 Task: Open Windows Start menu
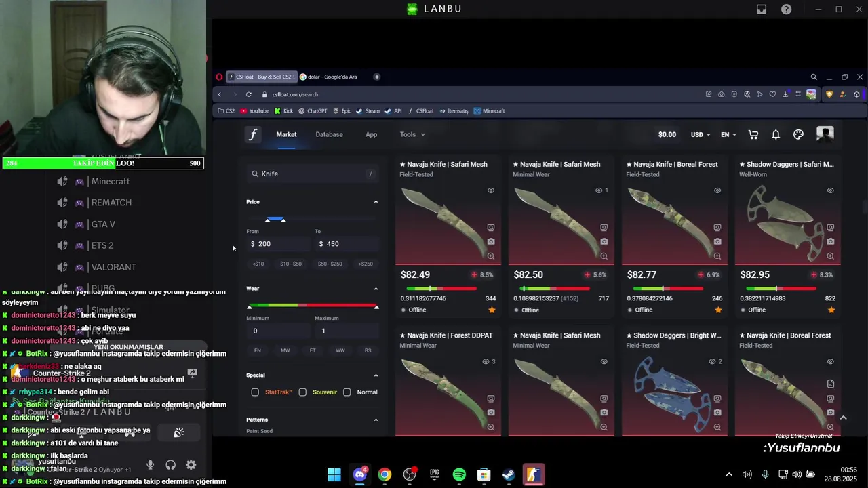tap(334, 474)
